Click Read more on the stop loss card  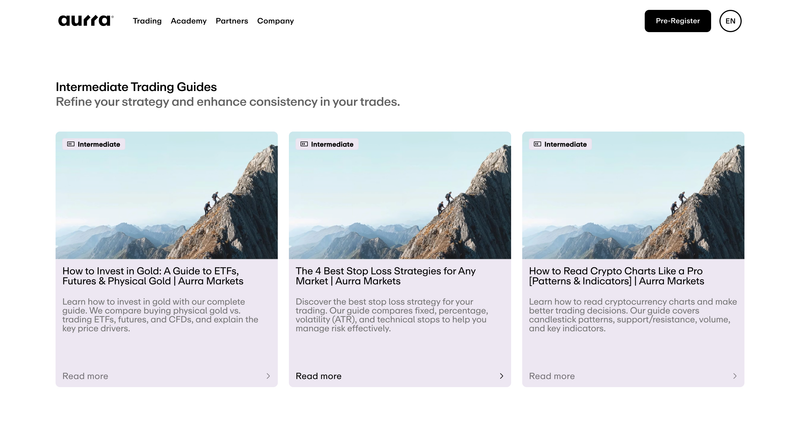pos(318,376)
